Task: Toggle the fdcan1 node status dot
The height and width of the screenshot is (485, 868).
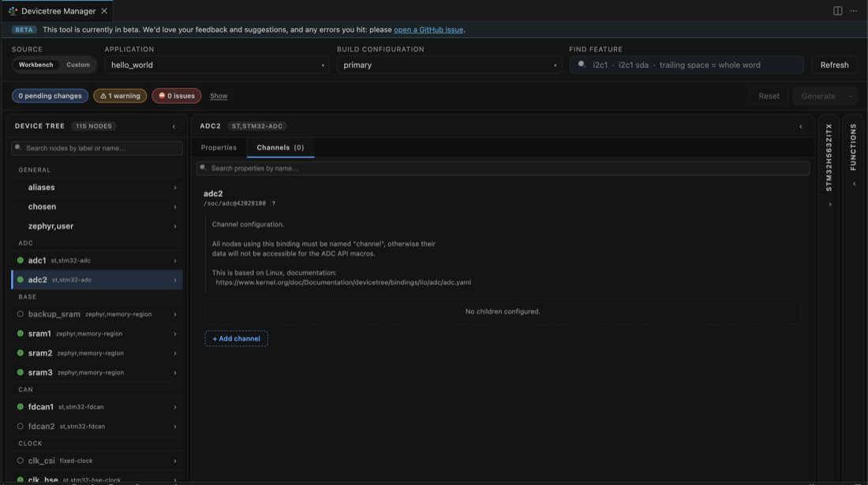Action: click(x=21, y=406)
